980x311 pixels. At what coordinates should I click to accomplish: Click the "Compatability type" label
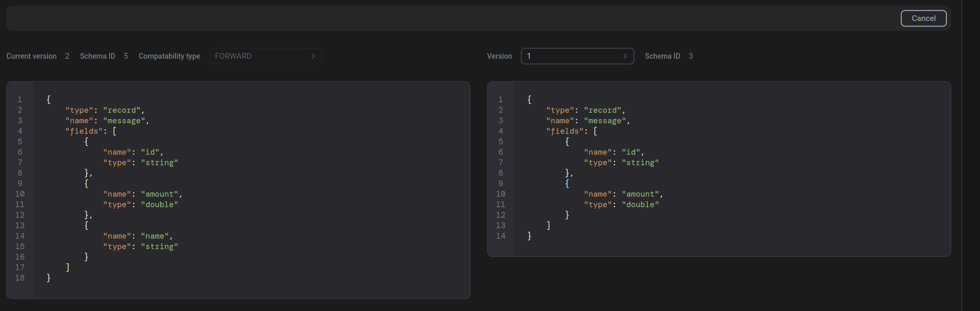click(x=170, y=56)
